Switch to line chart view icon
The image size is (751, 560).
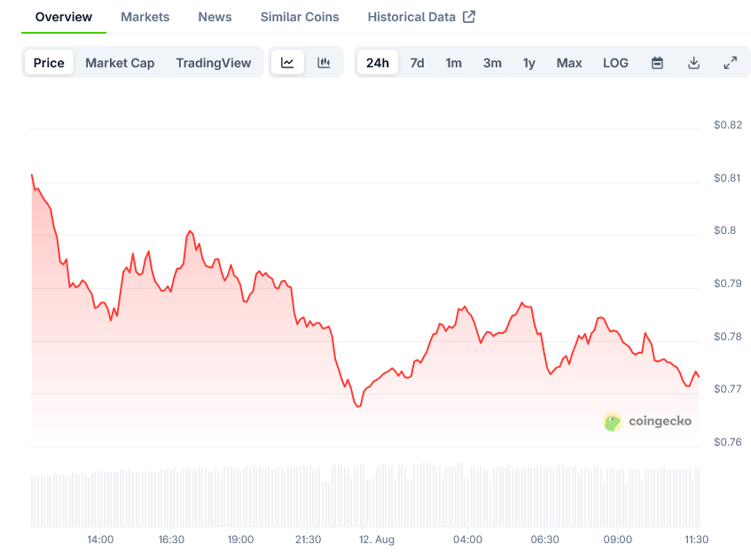[287, 63]
